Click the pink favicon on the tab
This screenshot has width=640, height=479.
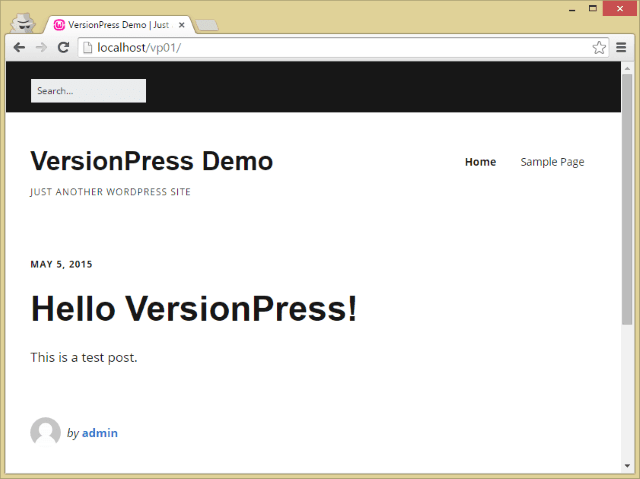point(59,25)
